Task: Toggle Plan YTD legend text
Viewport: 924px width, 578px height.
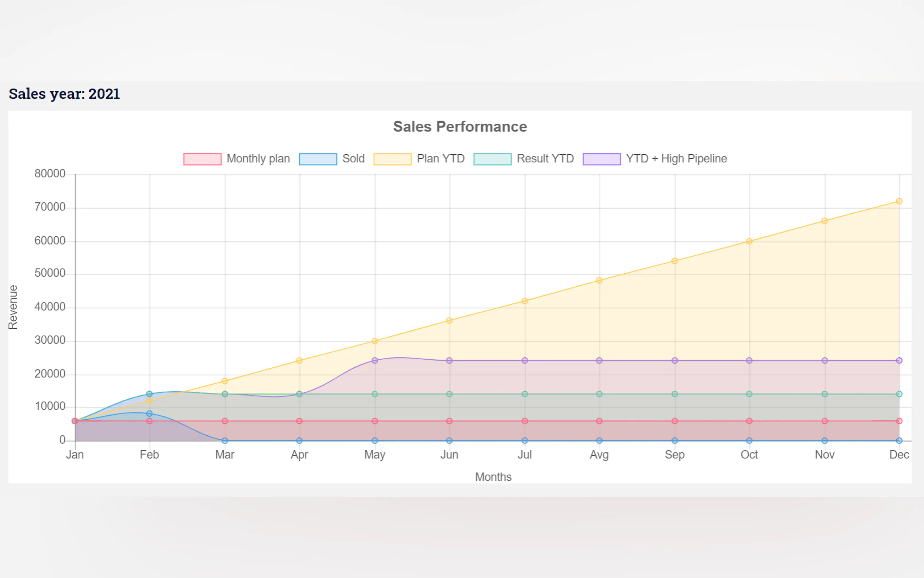Action: point(441,159)
